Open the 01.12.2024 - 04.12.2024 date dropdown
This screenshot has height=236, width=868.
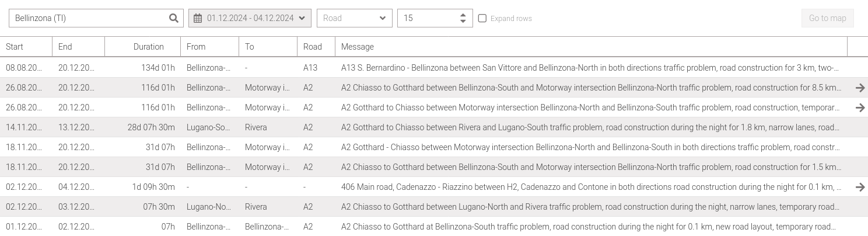pyautogui.click(x=250, y=18)
